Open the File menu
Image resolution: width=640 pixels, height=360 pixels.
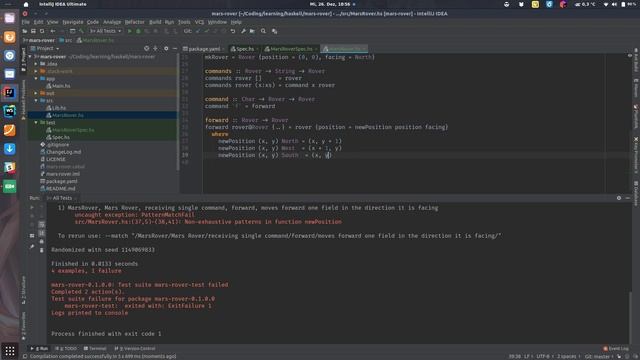[x=26, y=22]
